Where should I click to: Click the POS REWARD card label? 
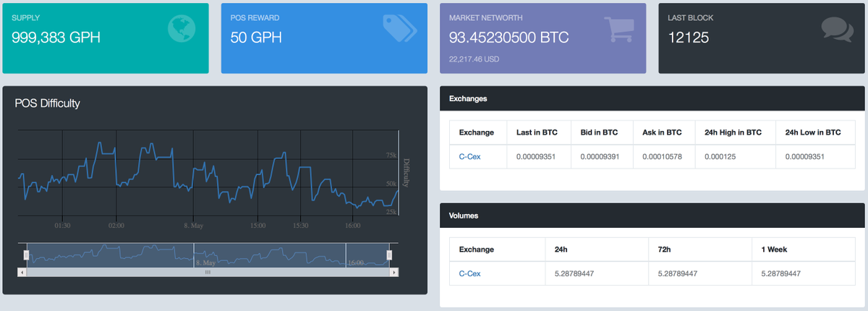pyautogui.click(x=255, y=17)
